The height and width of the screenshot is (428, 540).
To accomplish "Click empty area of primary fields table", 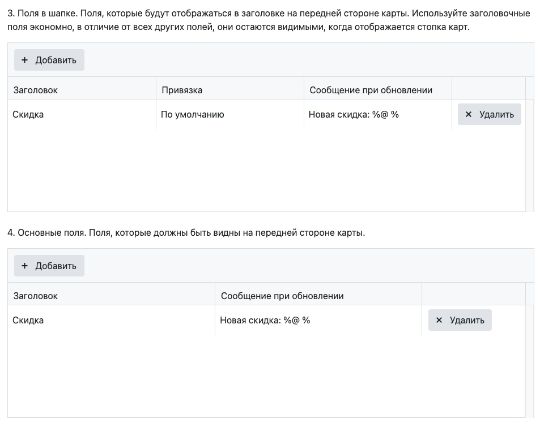I will click(x=267, y=375).
